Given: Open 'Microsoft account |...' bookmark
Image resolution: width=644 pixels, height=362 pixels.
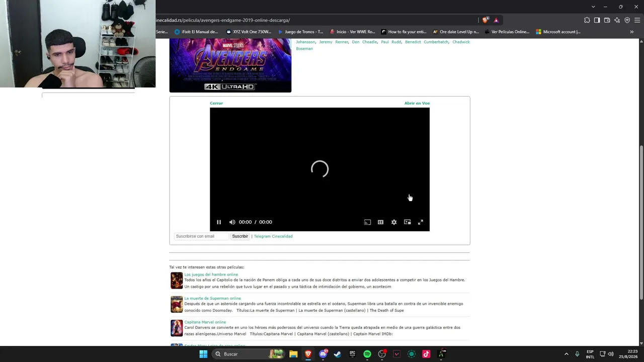Looking at the screenshot, I should [x=558, y=32].
